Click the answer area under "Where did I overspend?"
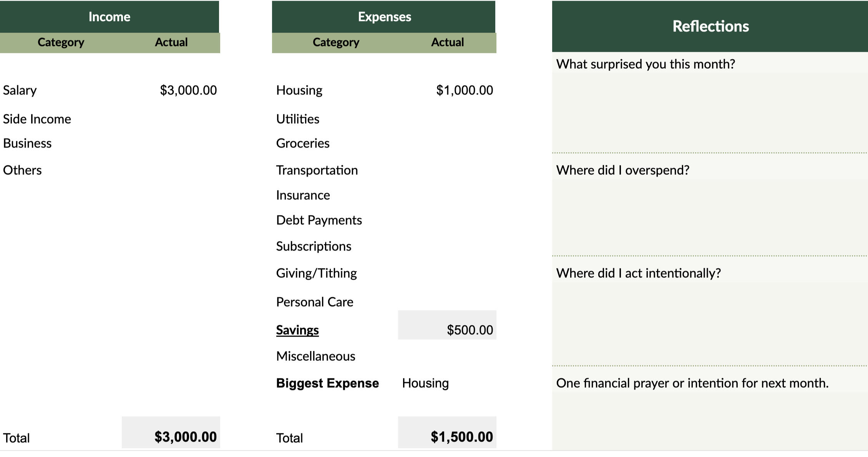 click(709, 217)
